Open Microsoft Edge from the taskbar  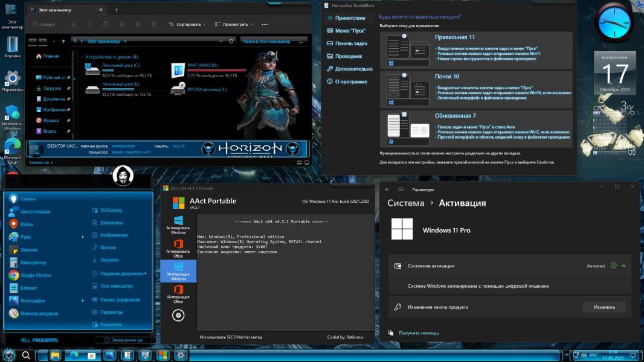(x=74, y=355)
